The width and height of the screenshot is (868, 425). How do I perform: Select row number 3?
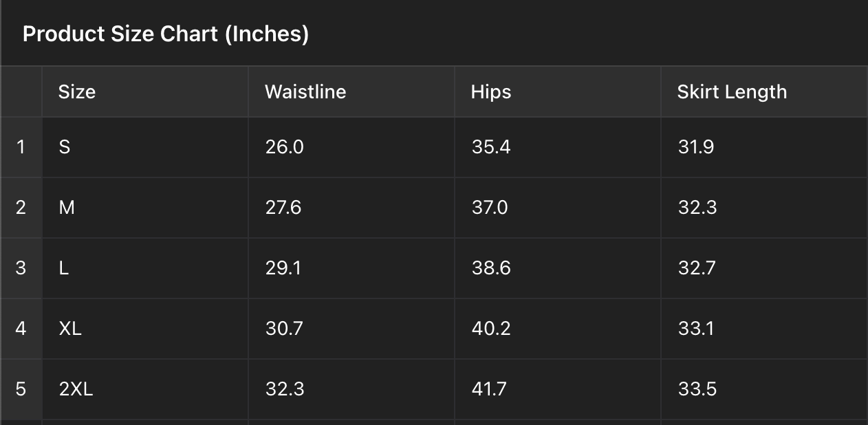pos(21,268)
